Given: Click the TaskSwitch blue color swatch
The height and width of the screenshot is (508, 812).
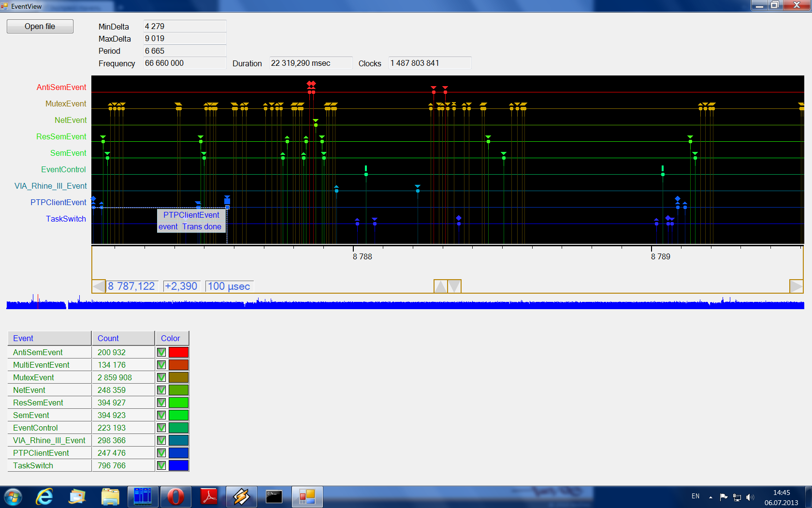Looking at the screenshot, I should pyautogui.click(x=178, y=465).
